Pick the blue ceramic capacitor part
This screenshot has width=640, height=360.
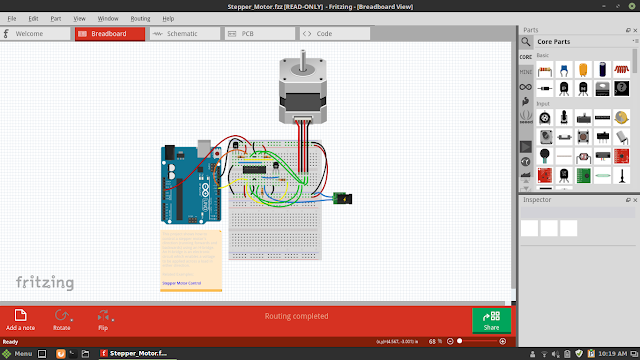[564, 70]
